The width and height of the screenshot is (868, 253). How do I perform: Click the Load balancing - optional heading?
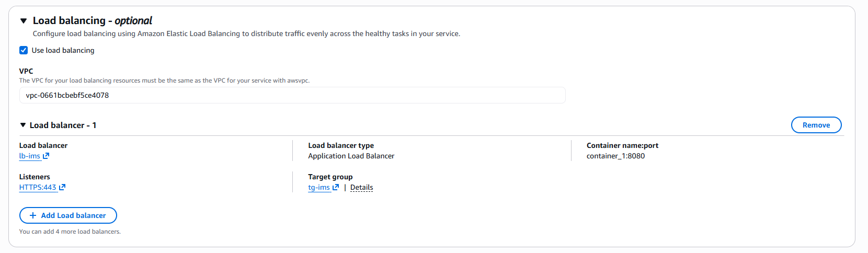click(x=92, y=21)
